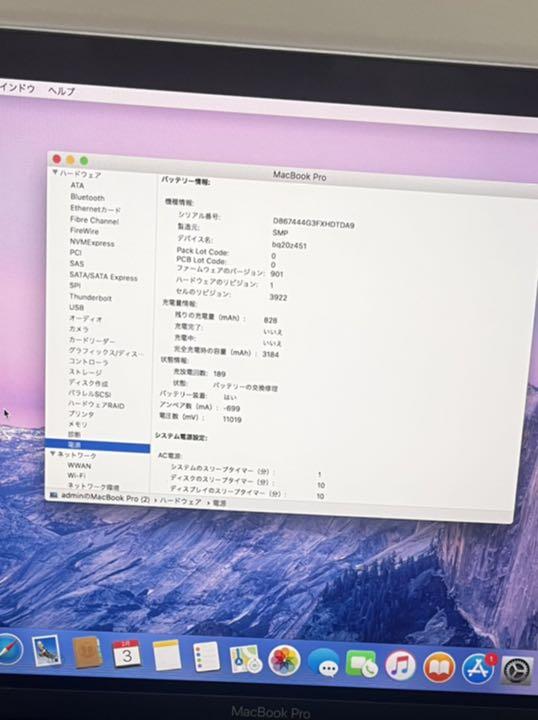Launch the Mail stamp icon in Dock
Viewport: 538px width, 720px height.
[46, 650]
